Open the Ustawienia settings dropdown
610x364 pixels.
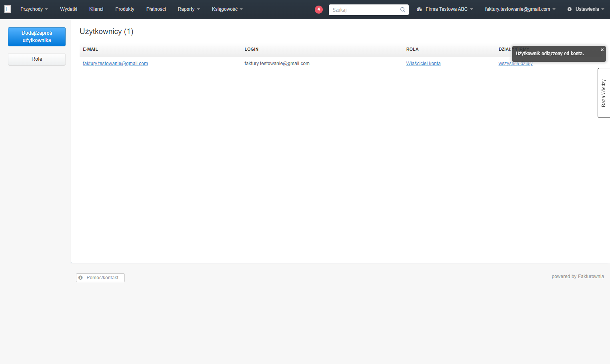pyautogui.click(x=590, y=9)
